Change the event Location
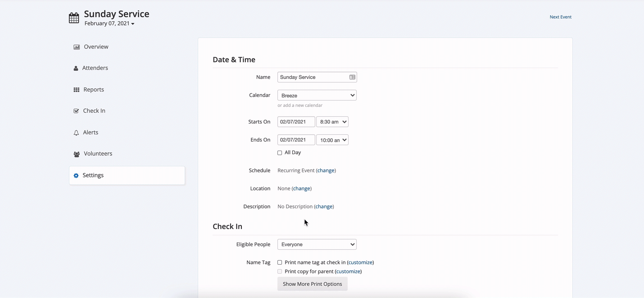 pos(302,188)
